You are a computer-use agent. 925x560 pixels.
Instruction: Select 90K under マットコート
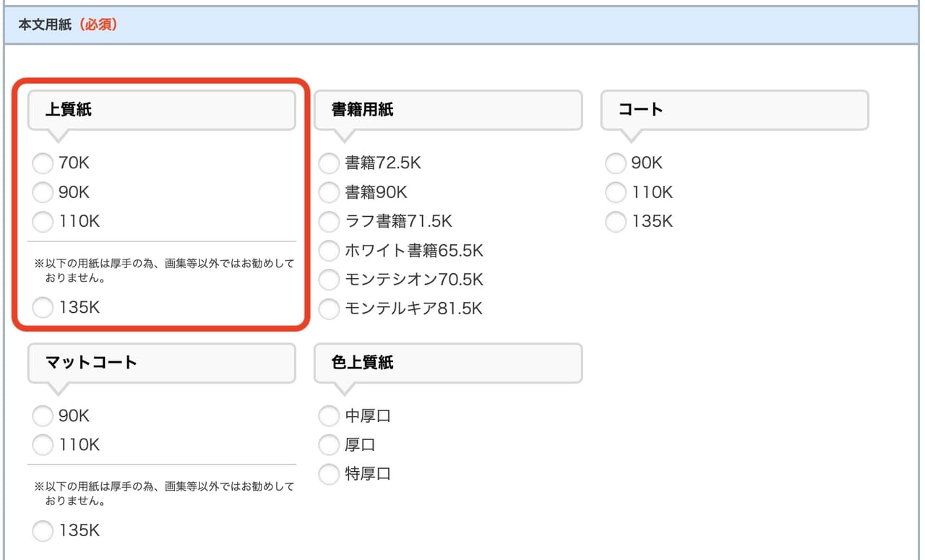pos(43,415)
